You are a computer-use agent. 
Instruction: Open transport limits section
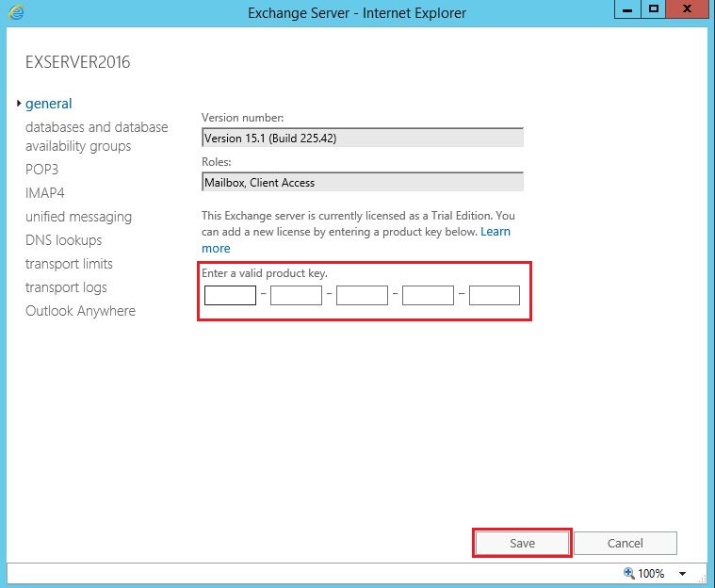pyautogui.click(x=69, y=264)
